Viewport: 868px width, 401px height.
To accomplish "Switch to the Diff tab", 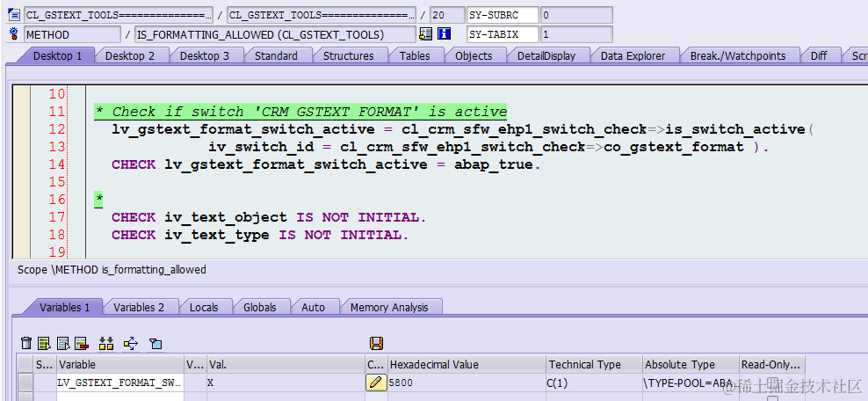I will point(819,56).
